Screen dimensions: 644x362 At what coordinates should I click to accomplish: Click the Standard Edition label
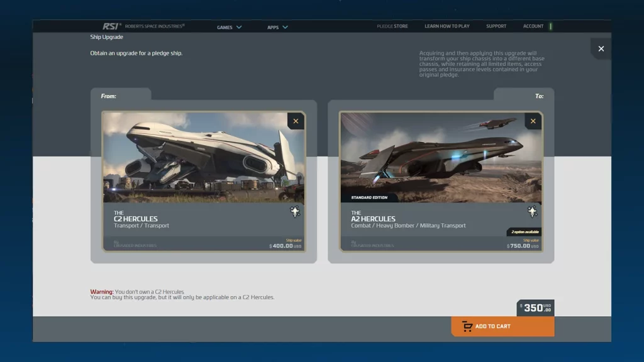tap(369, 197)
